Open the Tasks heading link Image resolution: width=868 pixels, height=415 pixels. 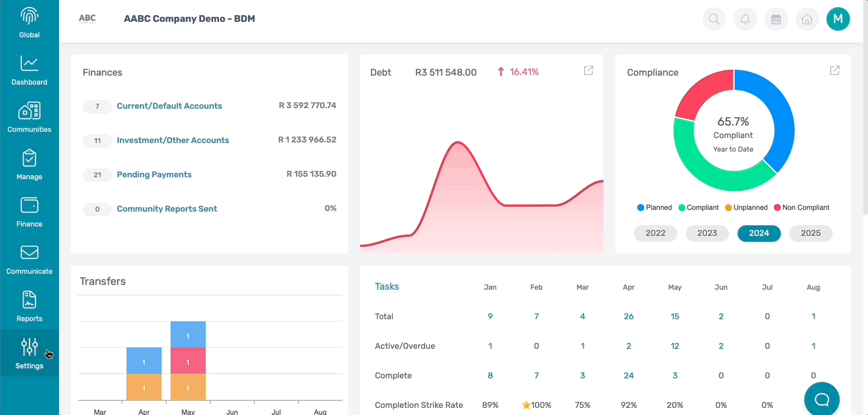[387, 287]
